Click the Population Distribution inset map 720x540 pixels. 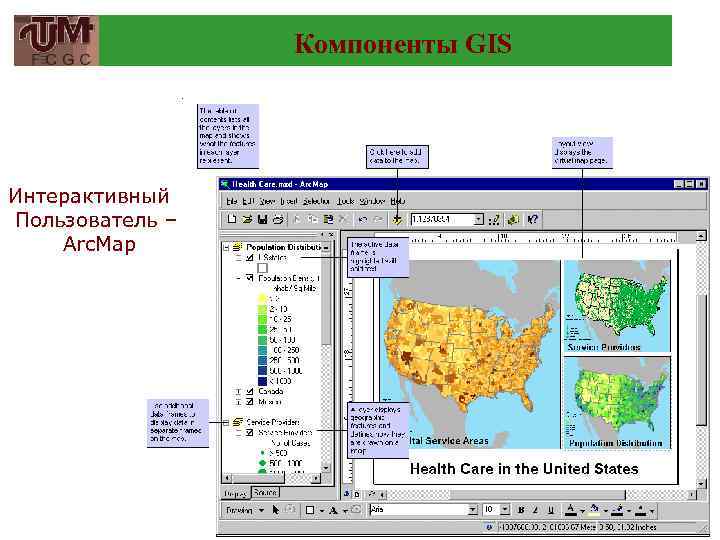click(x=617, y=402)
